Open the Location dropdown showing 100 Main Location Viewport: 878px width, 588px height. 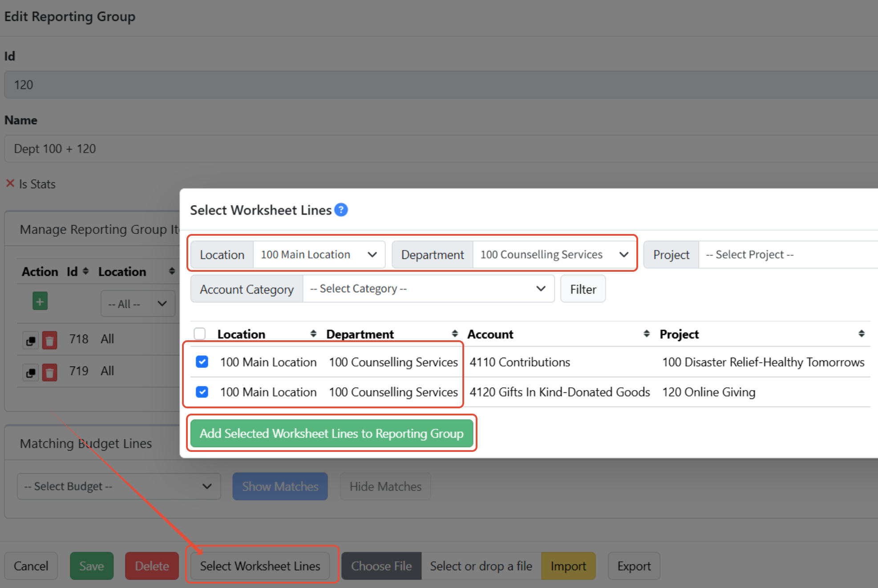click(319, 254)
